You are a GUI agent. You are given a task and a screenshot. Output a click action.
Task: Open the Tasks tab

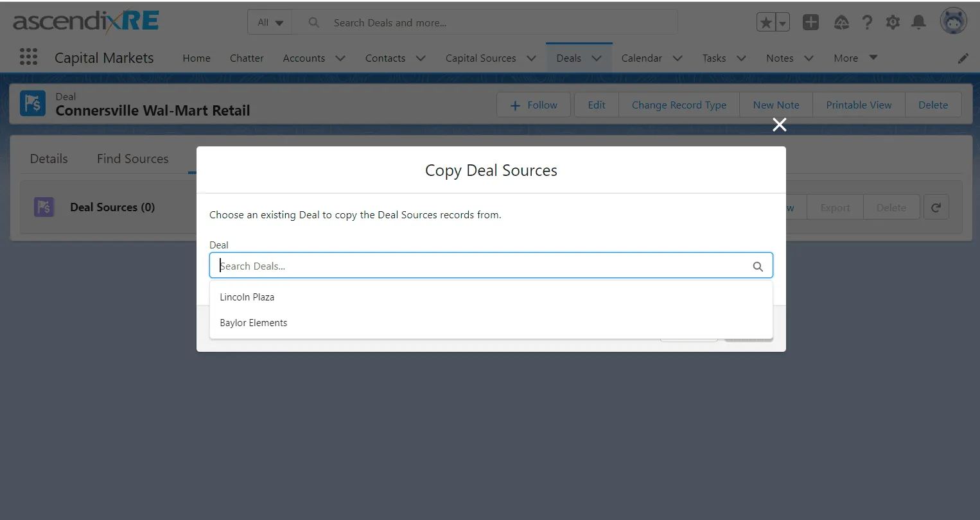click(x=714, y=58)
